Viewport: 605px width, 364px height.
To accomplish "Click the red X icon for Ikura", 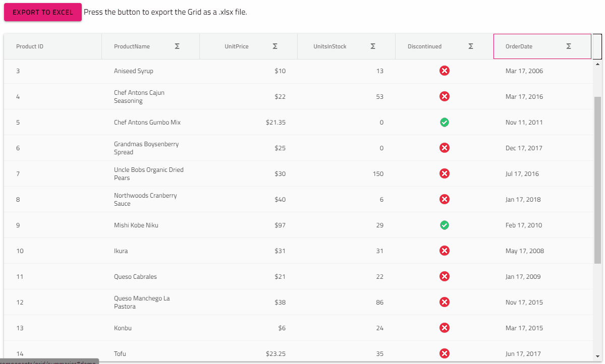I will [x=445, y=251].
